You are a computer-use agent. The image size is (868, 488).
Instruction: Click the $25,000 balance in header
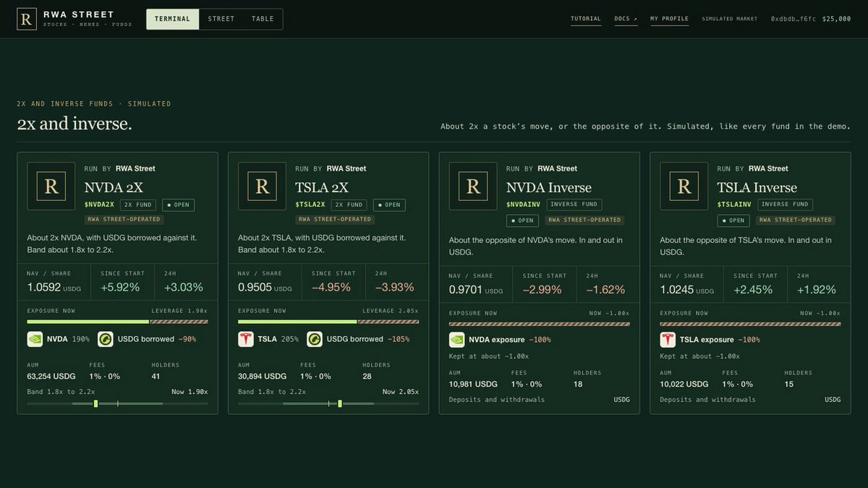coord(836,19)
